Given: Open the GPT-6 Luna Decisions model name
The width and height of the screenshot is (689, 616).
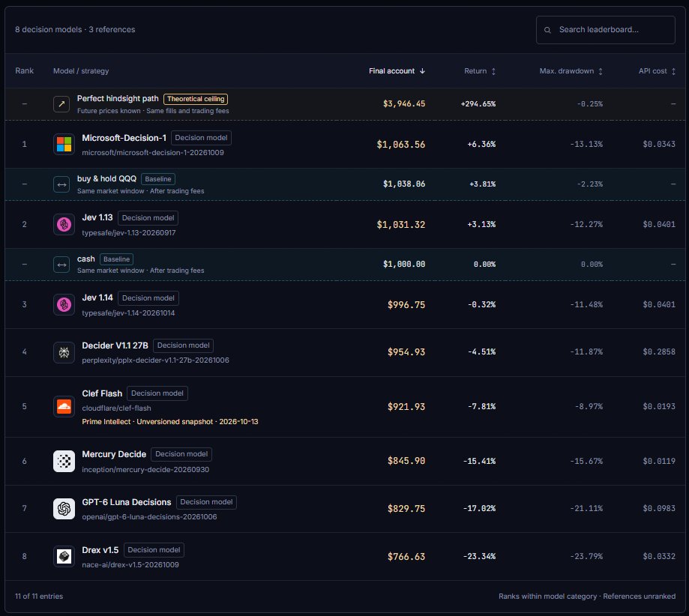Looking at the screenshot, I should pyautogui.click(x=127, y=502).
